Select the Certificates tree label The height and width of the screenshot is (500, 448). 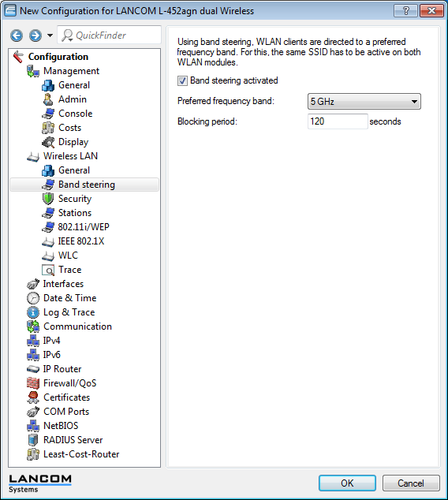(x=66, y=397)
